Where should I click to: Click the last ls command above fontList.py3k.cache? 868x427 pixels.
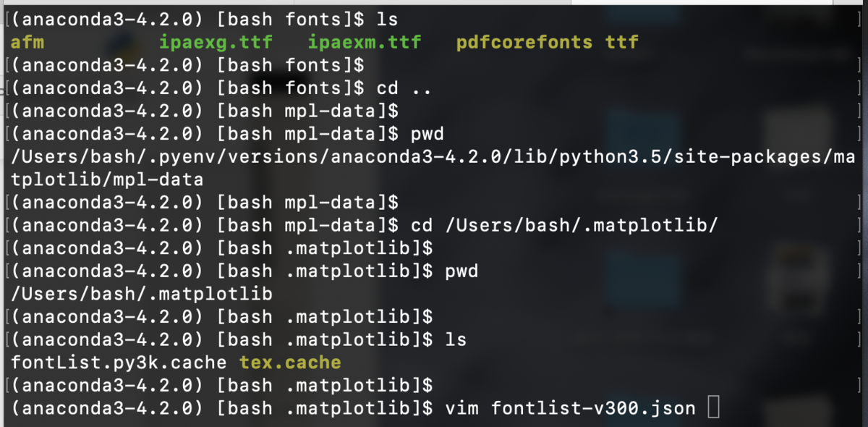click(x=456, y=339)
